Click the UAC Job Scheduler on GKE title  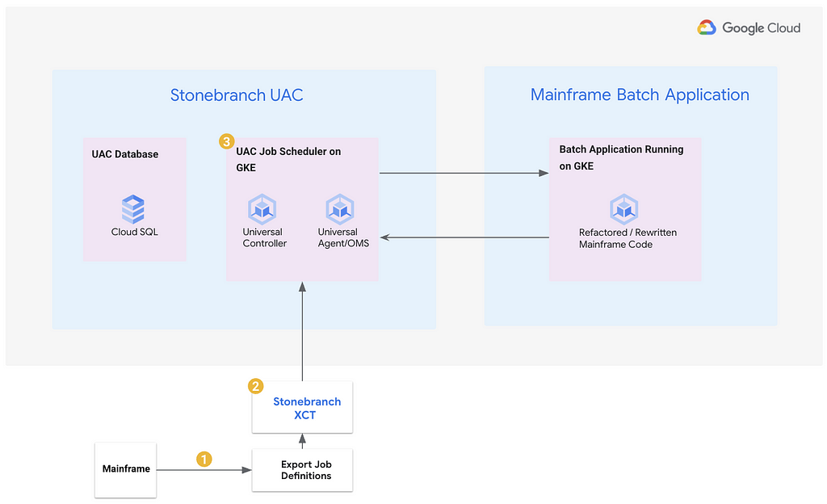[288, 159]
